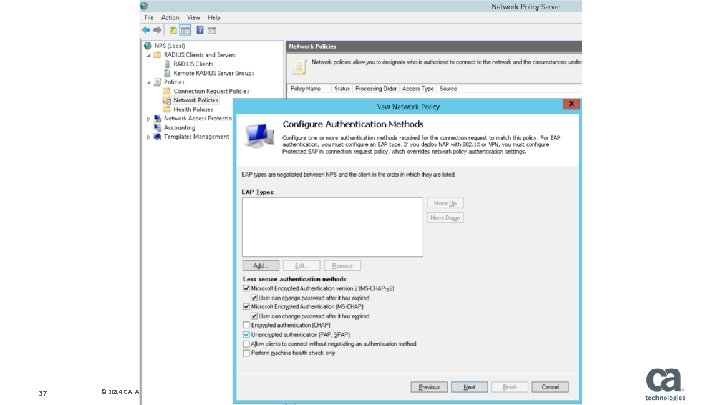Screen dimensions: 720x405
Task: Collapse the Policies tree node
Action: click(x=149, y=83)
